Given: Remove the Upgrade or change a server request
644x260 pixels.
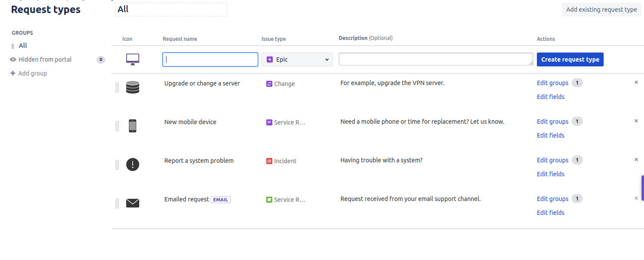Looking at the screenshot, I should pyautogui.click(x=636, y=82).
